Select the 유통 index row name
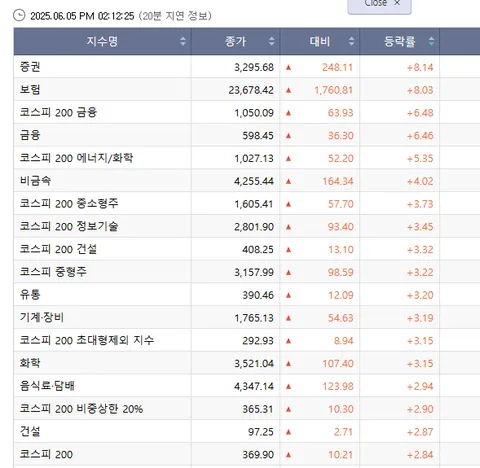The image size is (480, 468). [x=30, y=295]
